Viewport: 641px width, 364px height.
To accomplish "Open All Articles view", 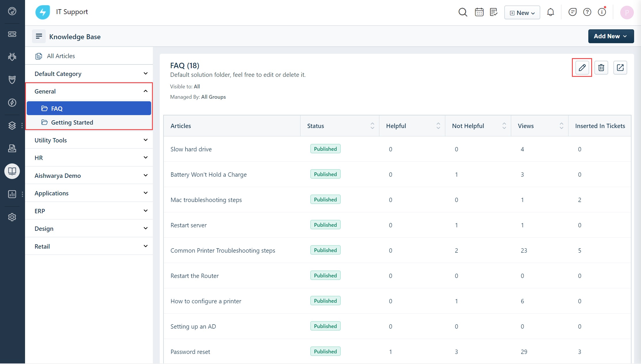I will (x=61, y=56).
